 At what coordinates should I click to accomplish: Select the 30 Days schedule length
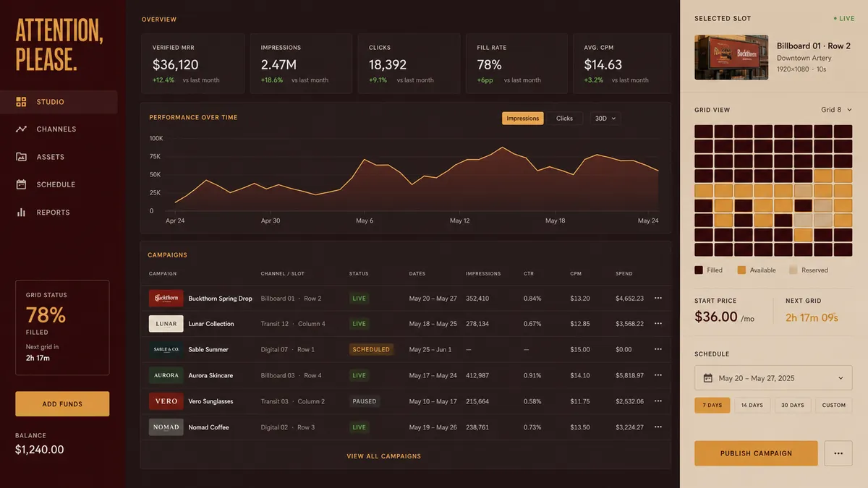point(793,406)
